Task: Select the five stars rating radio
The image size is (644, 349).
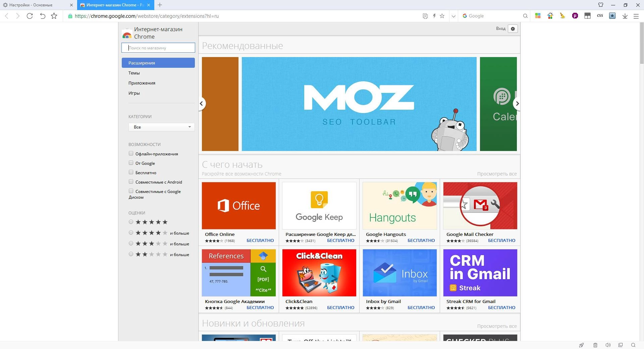Action: [x=131, y=222]
